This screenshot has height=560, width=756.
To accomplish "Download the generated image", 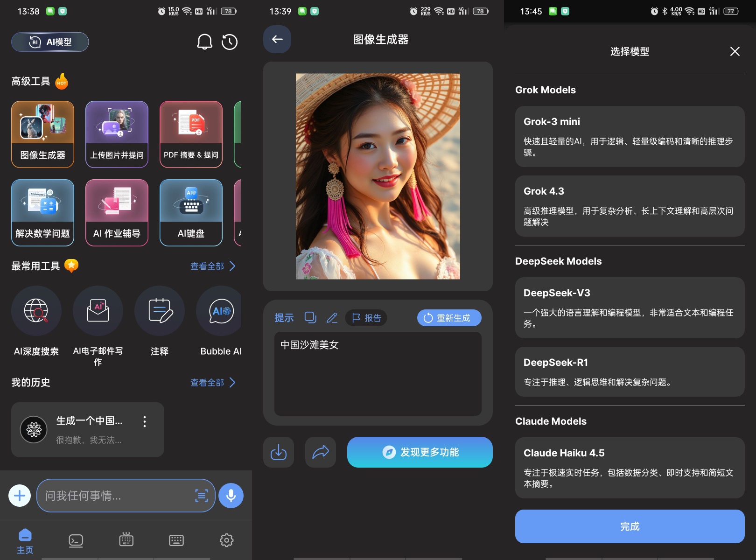I will [x=279, y=452].
